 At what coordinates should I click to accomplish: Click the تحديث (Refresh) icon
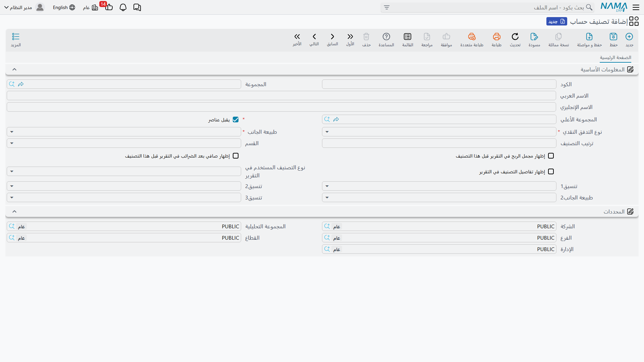pyautogui.click(x=515, y=37)
